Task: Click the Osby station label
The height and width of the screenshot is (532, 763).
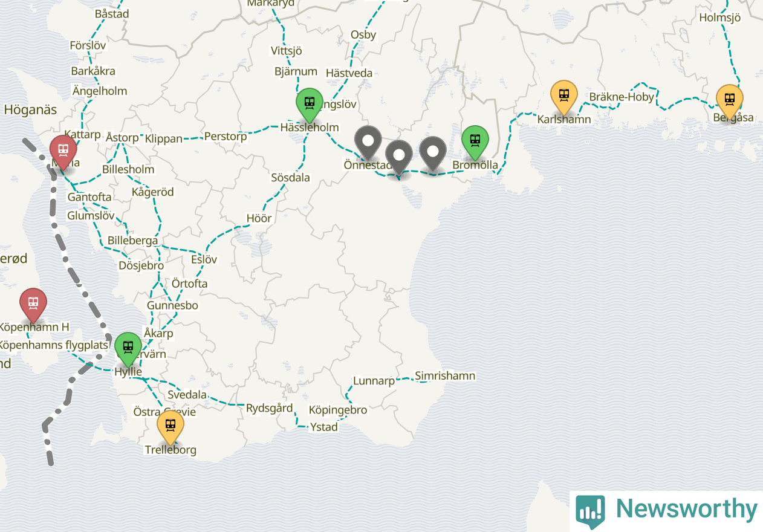Action: coord(363,35)
